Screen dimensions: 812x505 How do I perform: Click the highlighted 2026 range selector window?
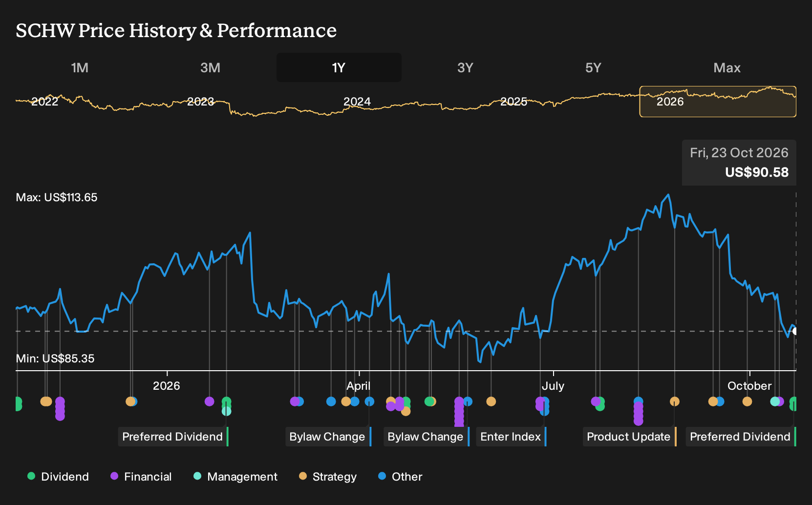(x=718, y=102)
